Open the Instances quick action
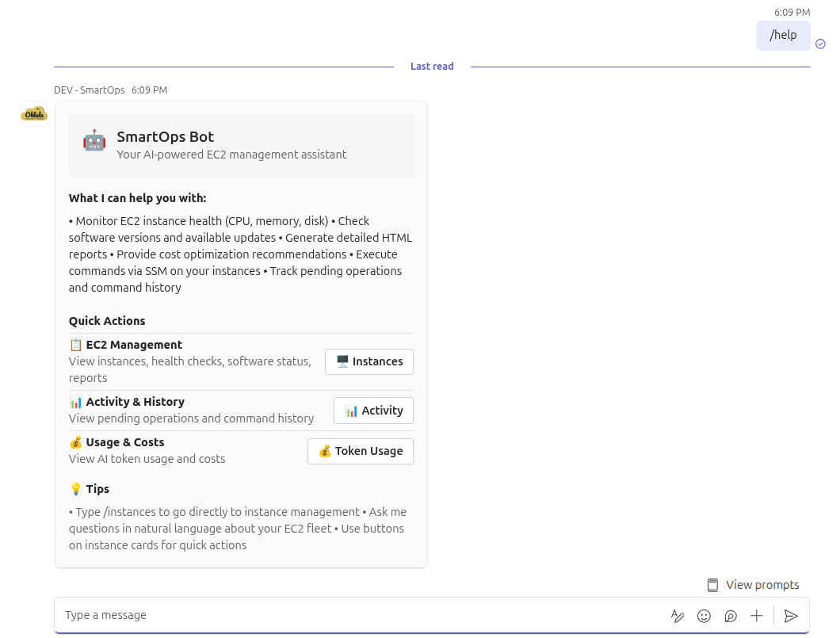The width and height of the screenshot is (840, 638). tap(369, 361)
